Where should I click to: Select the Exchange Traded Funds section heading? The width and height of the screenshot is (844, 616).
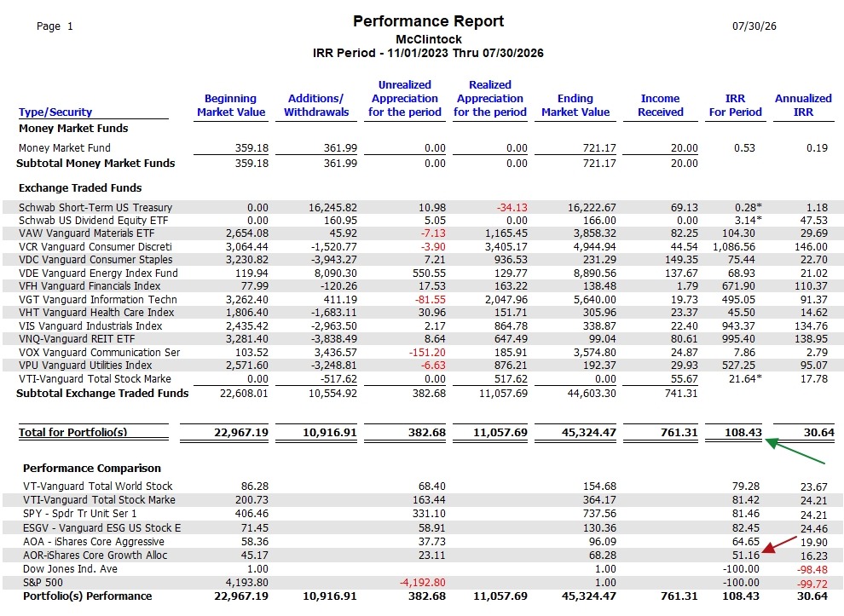pos(80,187)
